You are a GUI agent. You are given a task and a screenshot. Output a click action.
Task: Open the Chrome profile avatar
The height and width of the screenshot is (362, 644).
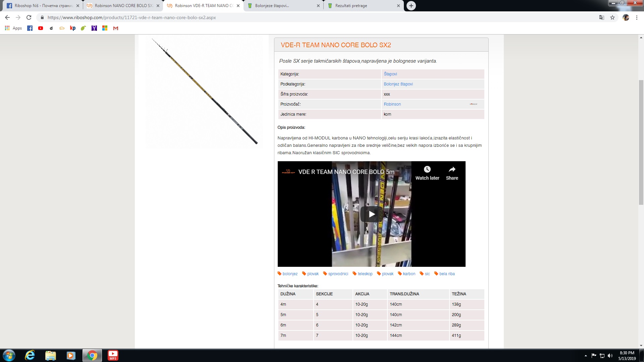tap(626, 17)
